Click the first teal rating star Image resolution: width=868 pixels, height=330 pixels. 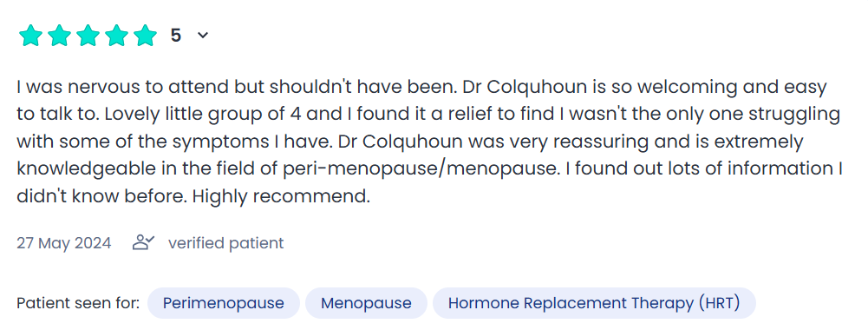(x=30, y=36)
